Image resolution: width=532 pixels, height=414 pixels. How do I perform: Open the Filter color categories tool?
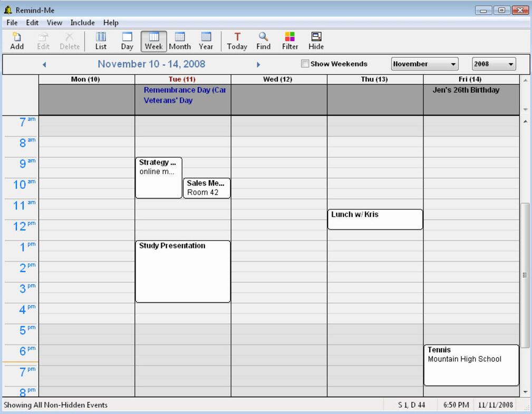pos(290,41)
